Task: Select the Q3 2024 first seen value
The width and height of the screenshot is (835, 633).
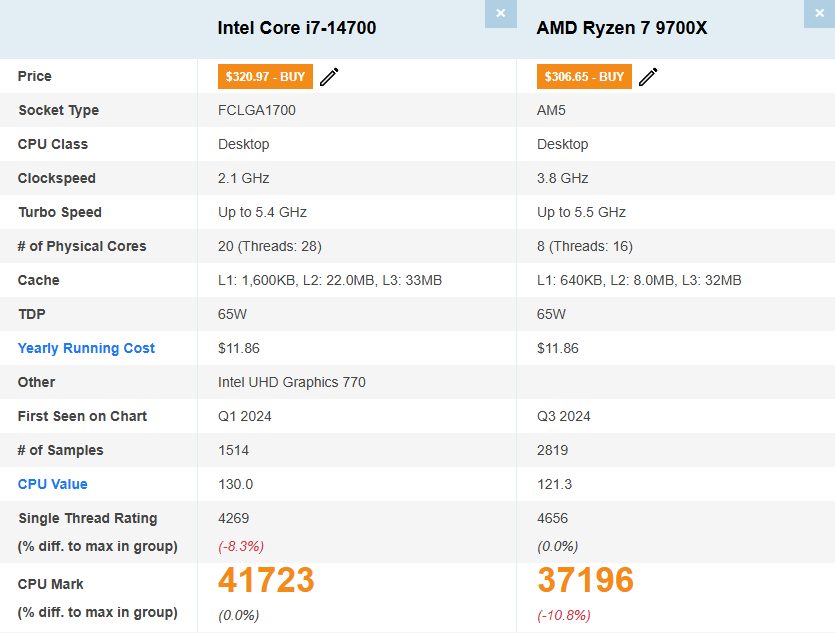Action: pyautogui.click(x=563, y=416)
